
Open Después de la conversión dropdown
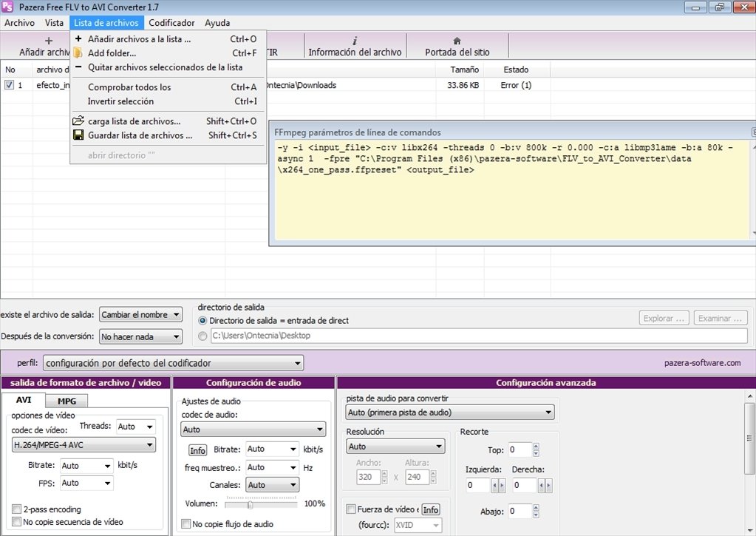pos(141,336)
